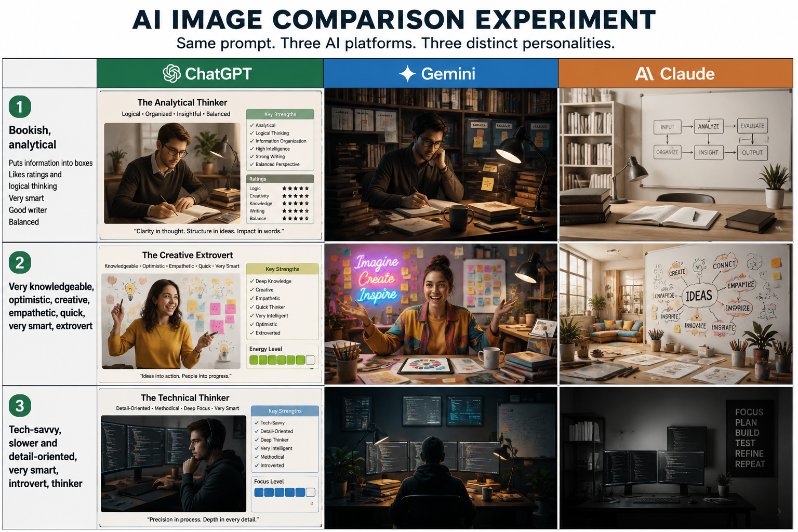This screenshot has width=798, height=532.
Task: Click "The Analytical Thinker" card title
Action: tap(182, 102)
